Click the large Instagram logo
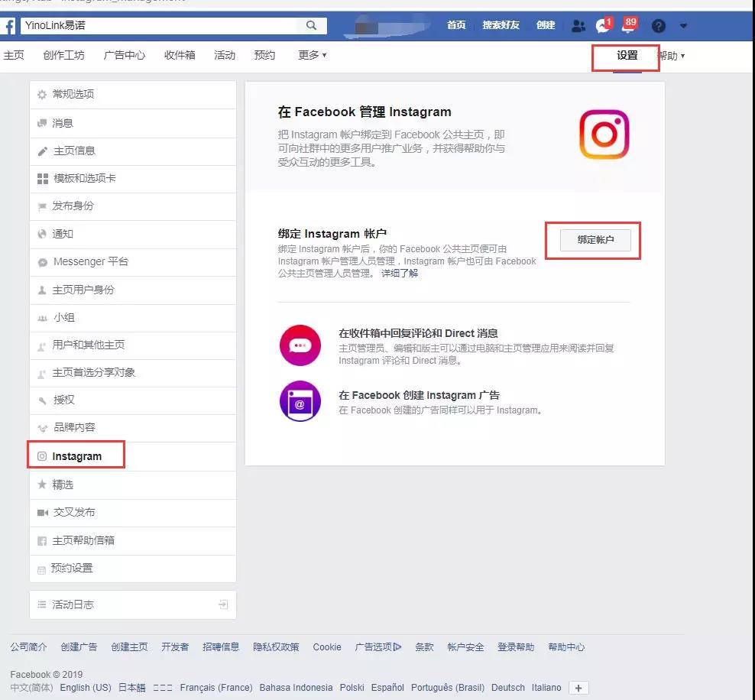Screen dimensions: 755x700 tap(604, 134)
